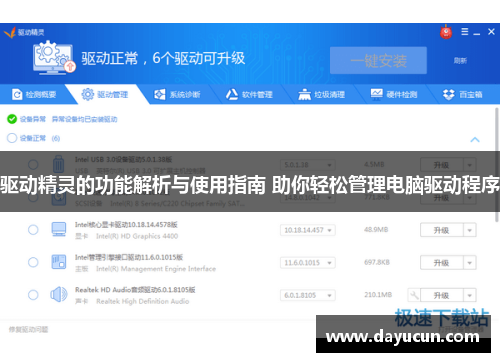Image resolution: width=500 pixels, height=362 pixels.
Task: Switch to the 系统诊断 tab
Action: [177, 95]
